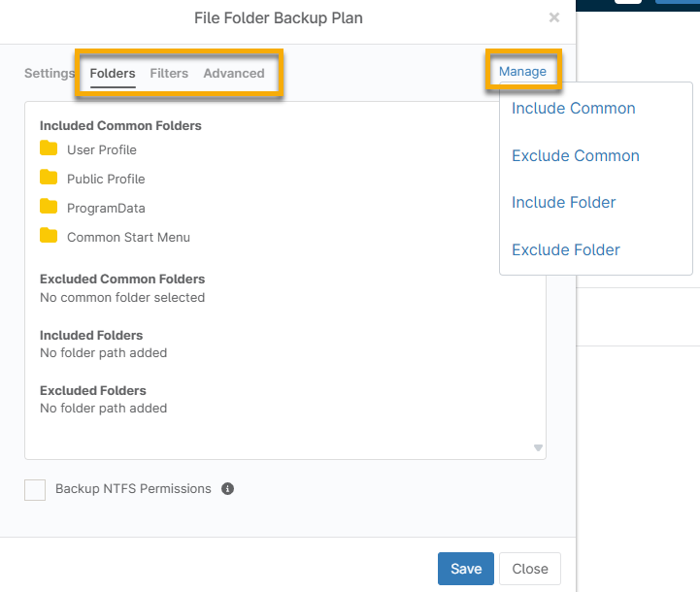Screen dimensions: 700x592
Task: Choose Include Common from the menu
Action: (x=574, y=109)
